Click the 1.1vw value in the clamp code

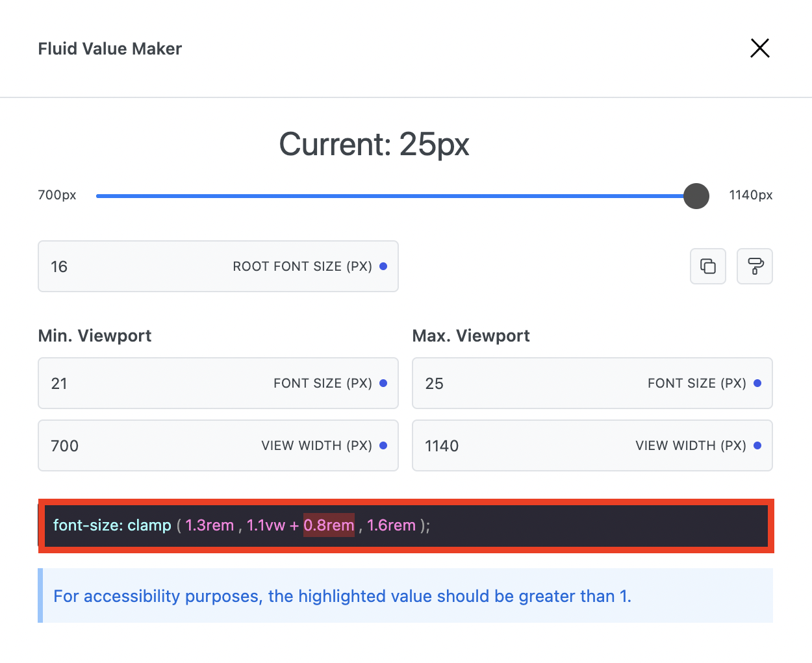[x=266, y=525]
